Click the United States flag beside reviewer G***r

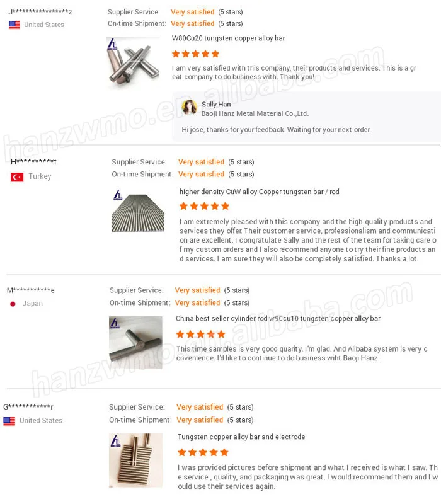tap(9, 421)
